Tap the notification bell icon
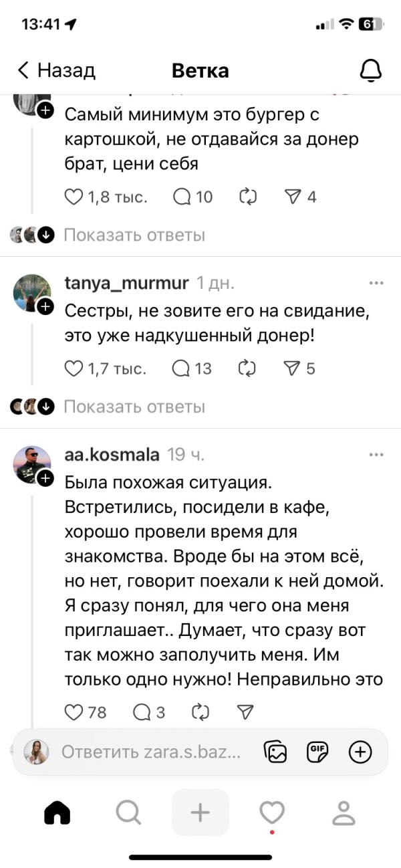This screenshot has width=401, height=868. pyautogui.click(x=370, y=70)
